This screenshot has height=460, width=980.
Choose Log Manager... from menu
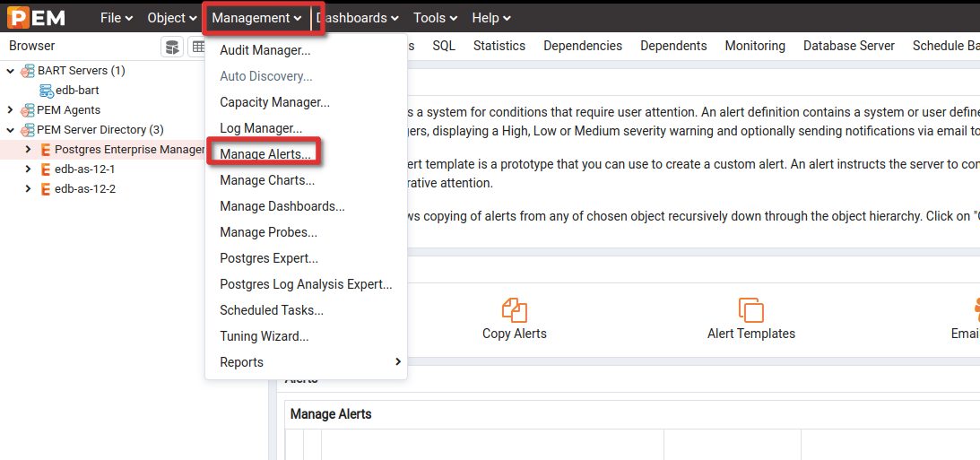click(307, 128)
